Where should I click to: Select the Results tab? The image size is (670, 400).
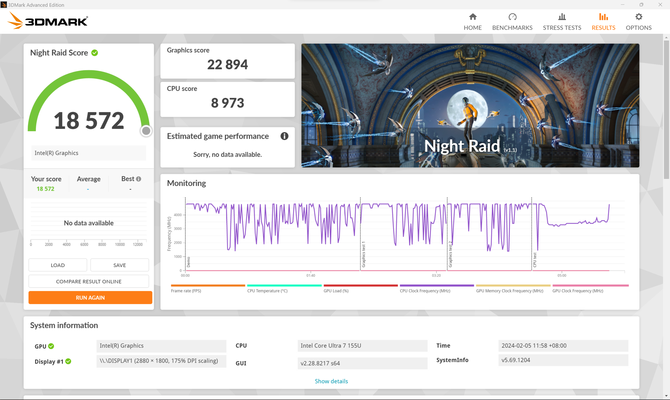pos(603,22)
